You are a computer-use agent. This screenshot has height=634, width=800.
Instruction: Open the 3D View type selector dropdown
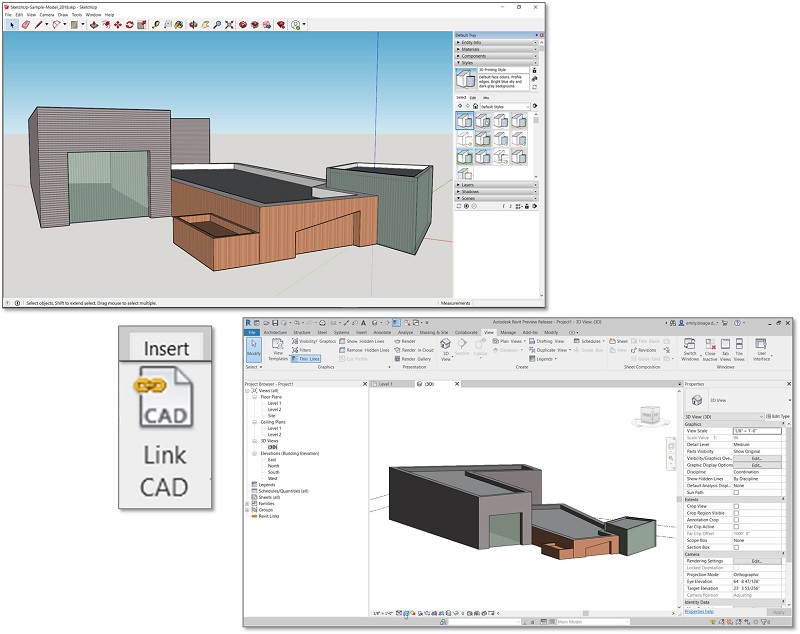(x=761, y=416)
